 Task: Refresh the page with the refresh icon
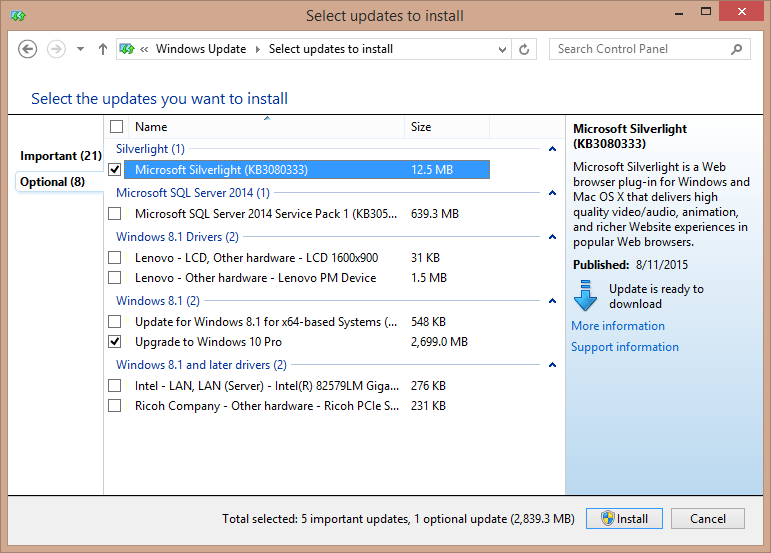point(524,49)
